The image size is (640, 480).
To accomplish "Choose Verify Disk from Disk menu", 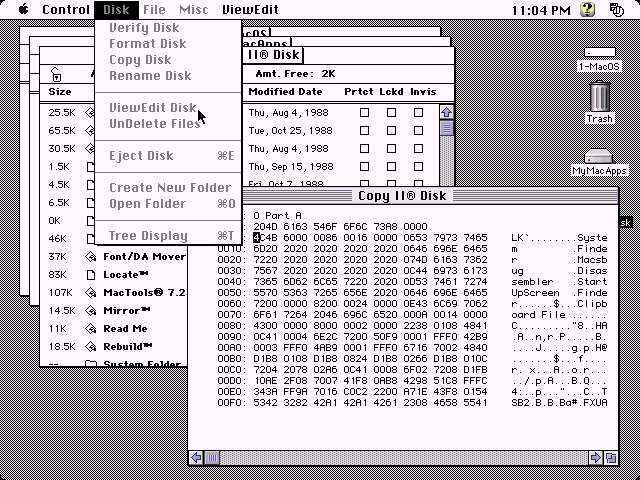I will tap(168, 28).
